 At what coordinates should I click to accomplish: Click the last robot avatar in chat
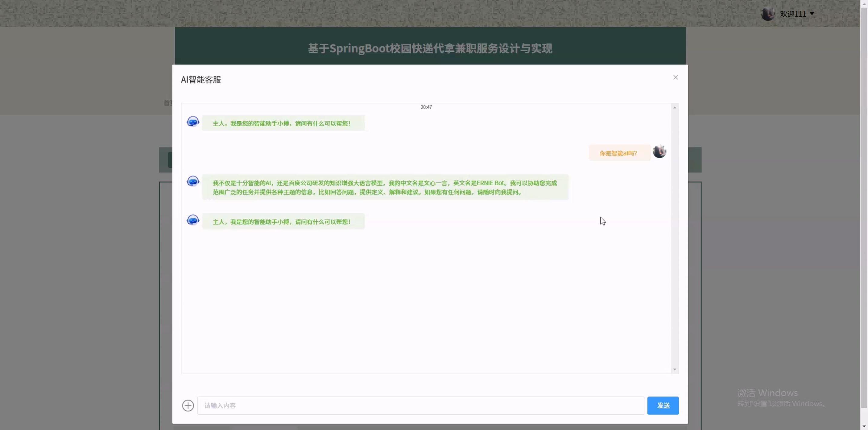(x=193, y=220)
